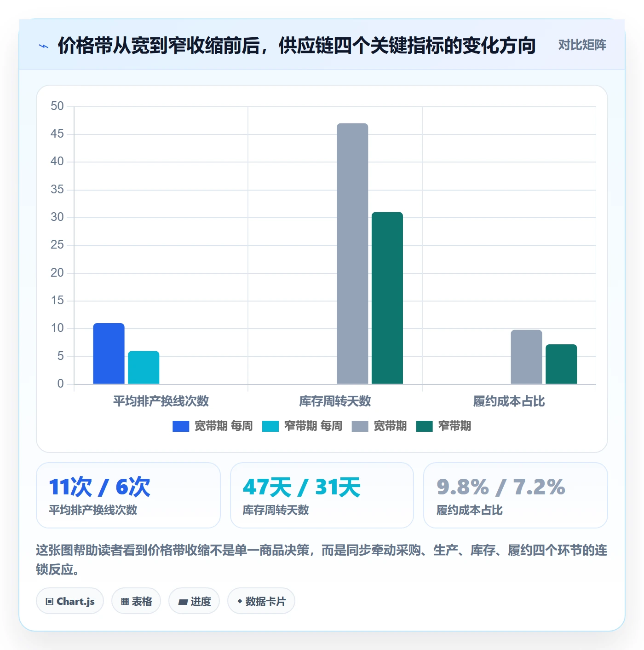Click the 平均排产换线次数 card caption
Screen dimensions: 644x650
(x=93, y=510)
